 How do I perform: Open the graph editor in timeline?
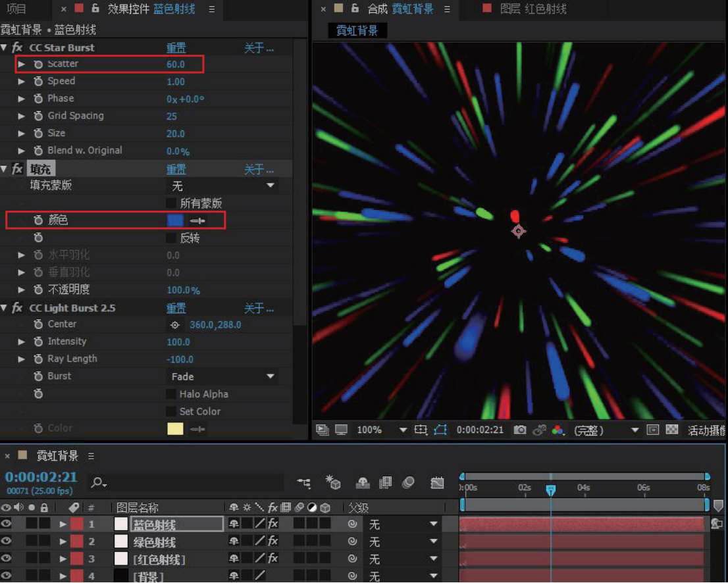(437, 483)
